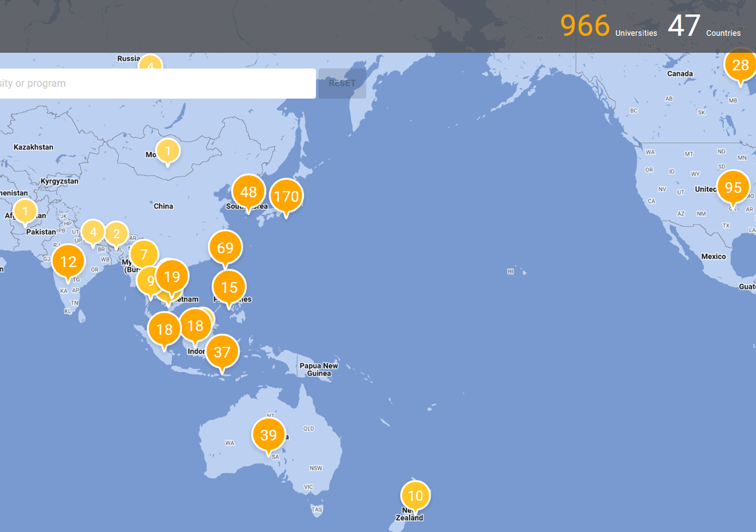
Task: Select the Canada cluster marker showing 28
Action: tap(740, 65)
